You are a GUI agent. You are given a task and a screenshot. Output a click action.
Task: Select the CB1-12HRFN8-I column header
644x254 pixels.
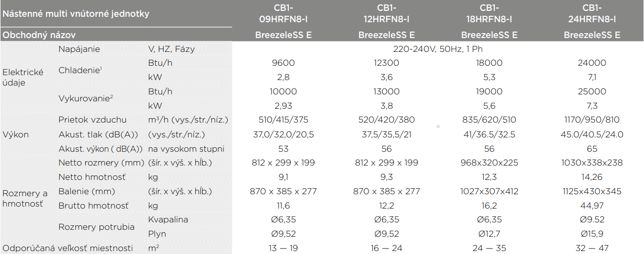(x=386, y=14)
